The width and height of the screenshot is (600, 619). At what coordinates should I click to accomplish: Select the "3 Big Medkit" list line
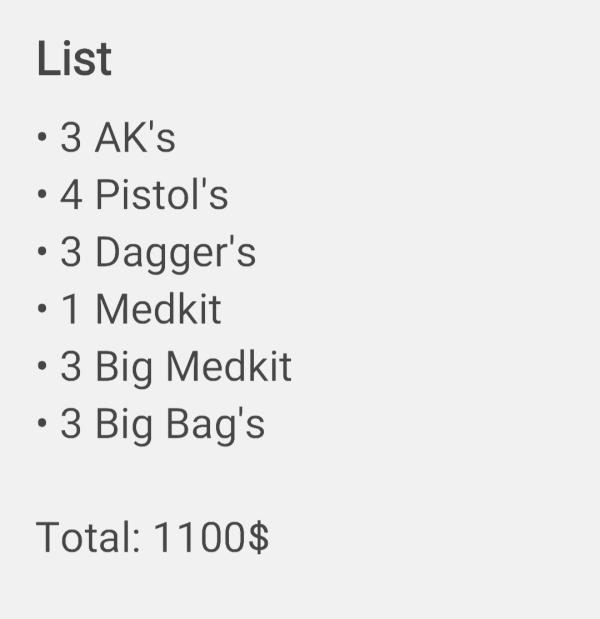(175, 367)
